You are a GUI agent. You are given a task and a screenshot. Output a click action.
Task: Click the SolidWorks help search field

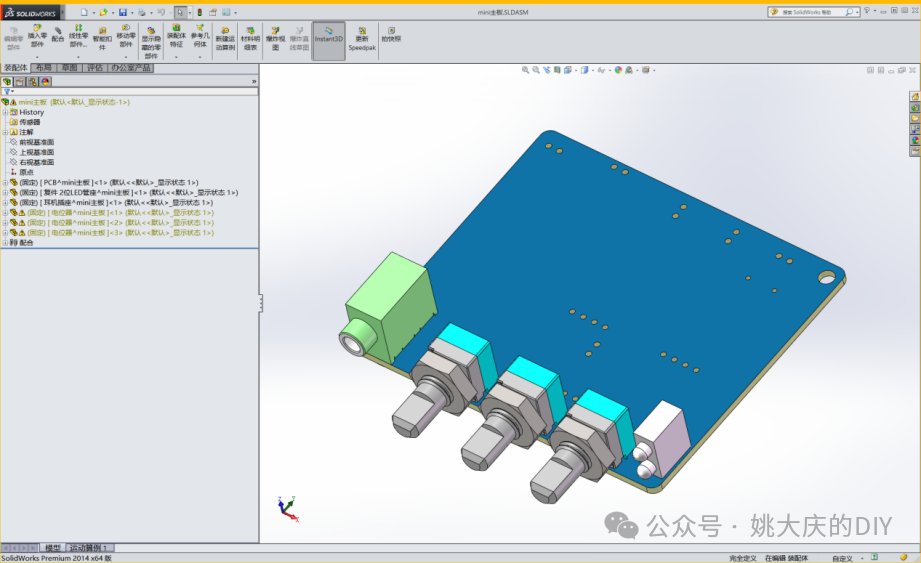click(x=808, y=12)
